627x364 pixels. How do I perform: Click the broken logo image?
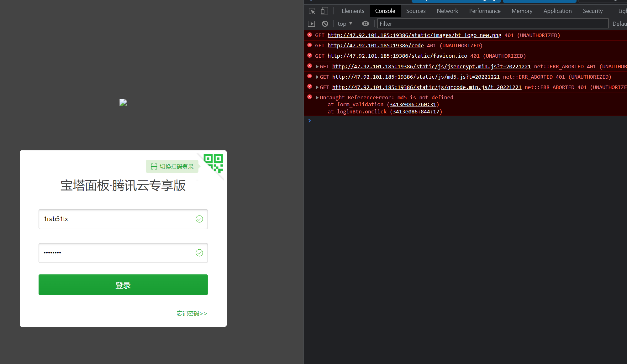click(x=123, y=103)
